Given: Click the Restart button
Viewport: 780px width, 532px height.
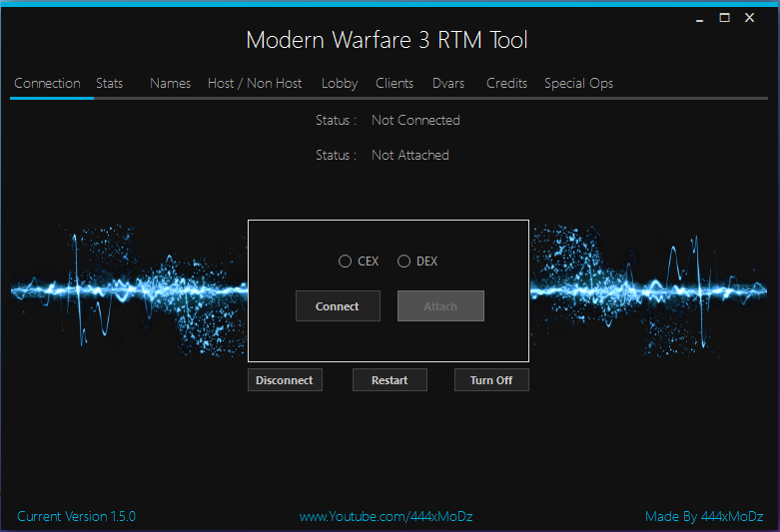Looking at the screenshot, I should coord(390,380).
